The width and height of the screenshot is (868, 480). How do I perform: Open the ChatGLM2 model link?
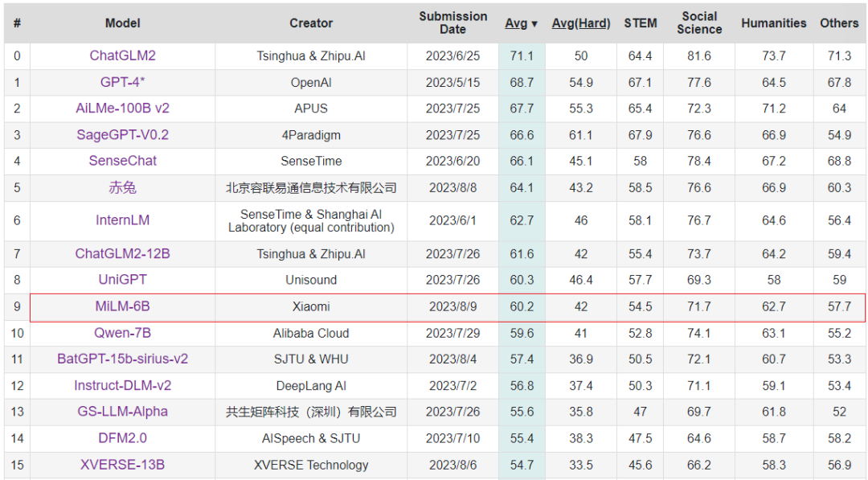pos(122,56)
